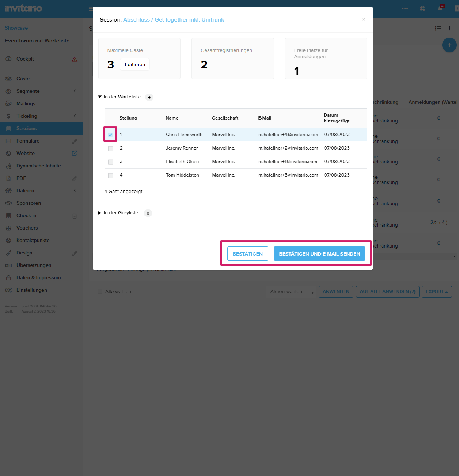Open Gäste in the sidebar

coord(23,79)
